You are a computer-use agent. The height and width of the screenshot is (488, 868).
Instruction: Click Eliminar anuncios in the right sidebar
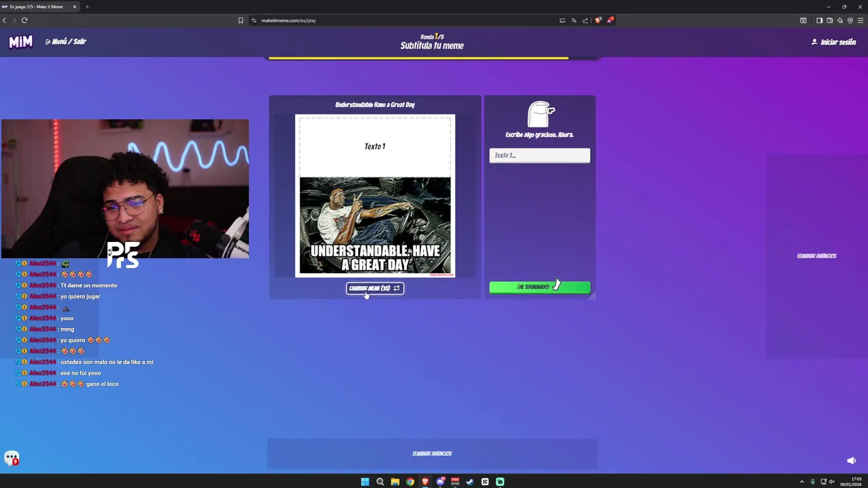[816, 256]
